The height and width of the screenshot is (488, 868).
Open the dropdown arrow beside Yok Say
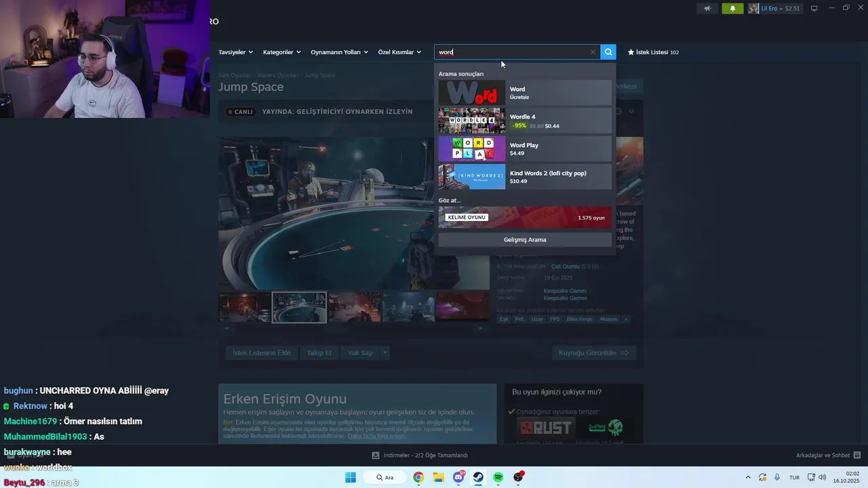tap(384, 352)
